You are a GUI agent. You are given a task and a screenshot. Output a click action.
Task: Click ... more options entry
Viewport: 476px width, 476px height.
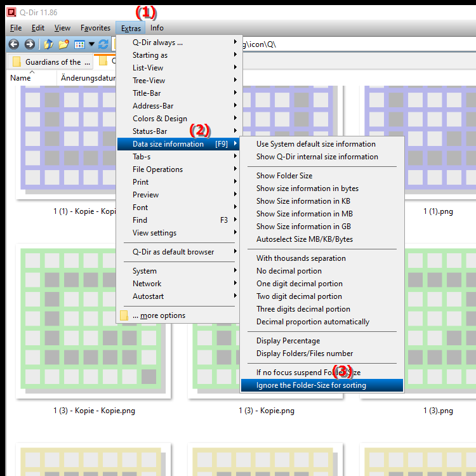click(x=178, y=315)
